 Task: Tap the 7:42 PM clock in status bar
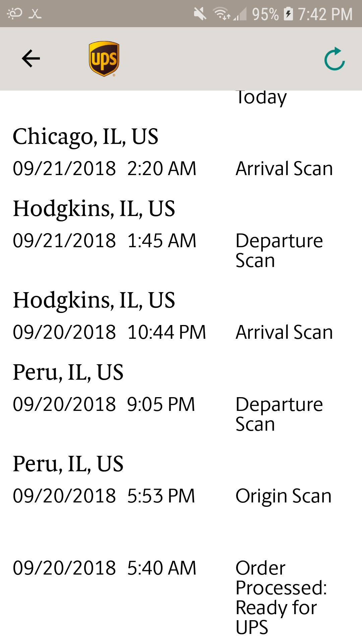325,14
